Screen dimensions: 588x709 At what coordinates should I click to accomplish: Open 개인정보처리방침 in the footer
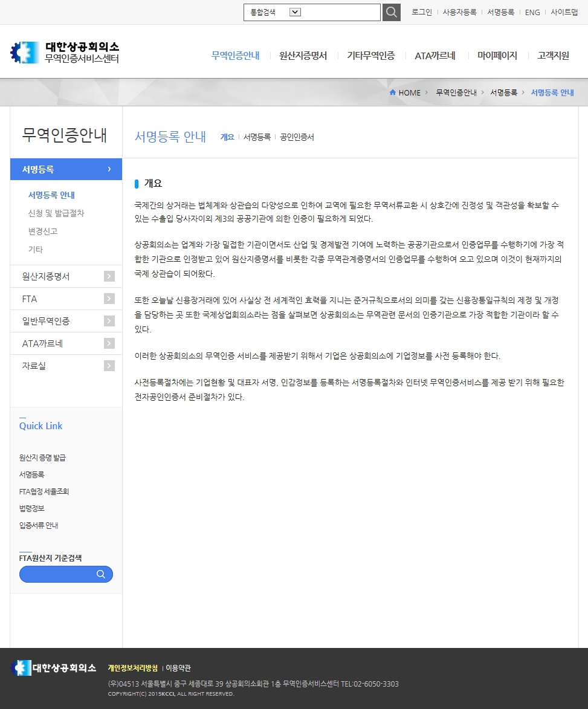click(133, 668)
